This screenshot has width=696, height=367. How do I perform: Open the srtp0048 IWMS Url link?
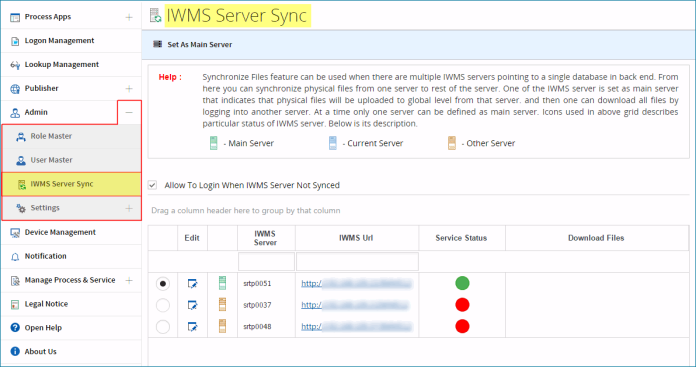357,327
